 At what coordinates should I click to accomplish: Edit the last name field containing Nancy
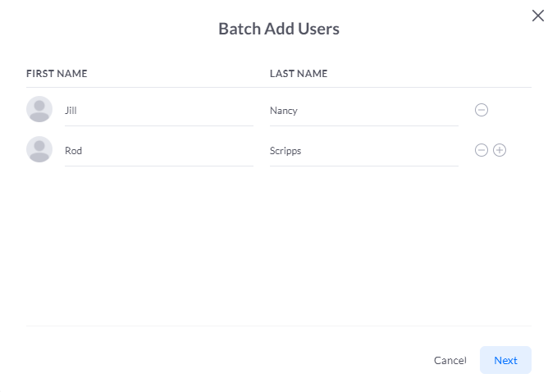tap(364, 111)
